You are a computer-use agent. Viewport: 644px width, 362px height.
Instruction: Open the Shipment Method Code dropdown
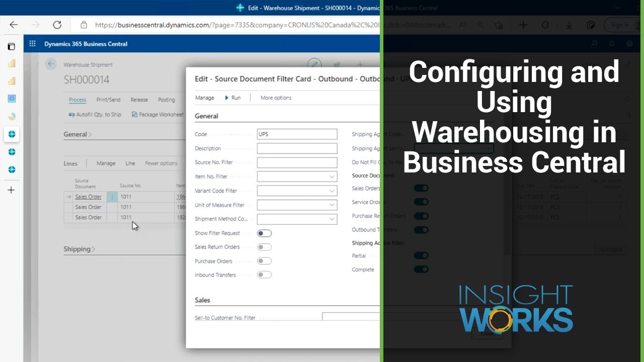point(332,219)
